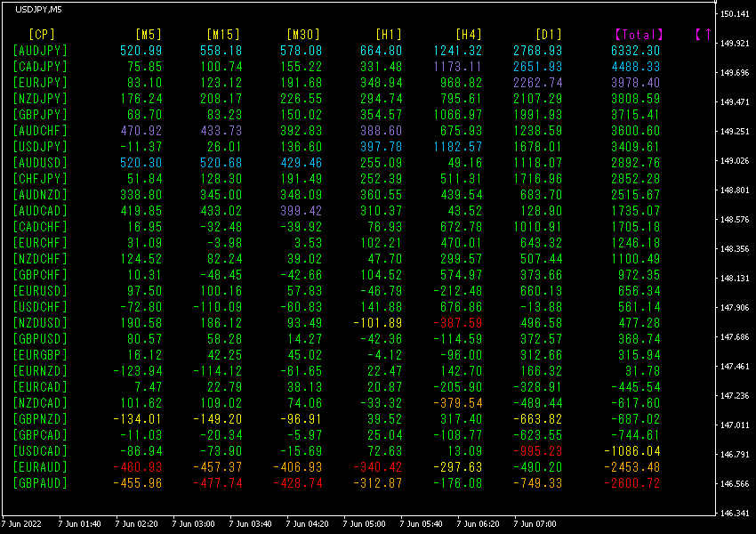
Task: Select the [NZDCAD] row label
Action: (40, 403)
